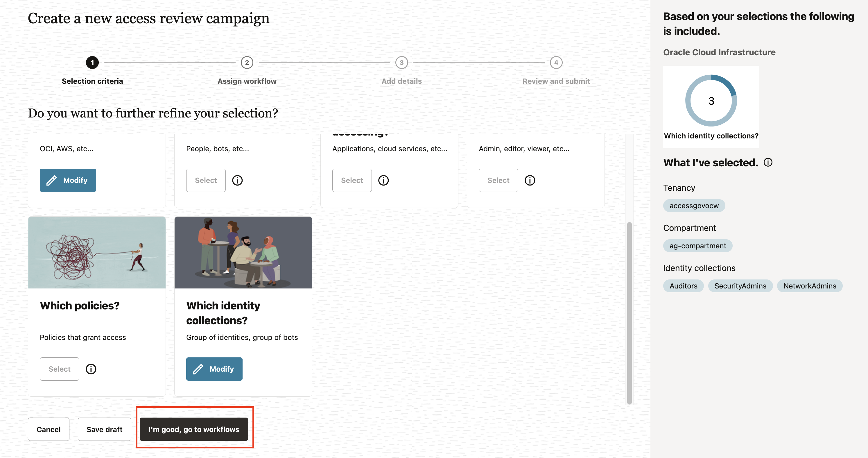
Task: Click info icon beside identities Select button
Action: [237, 180]
